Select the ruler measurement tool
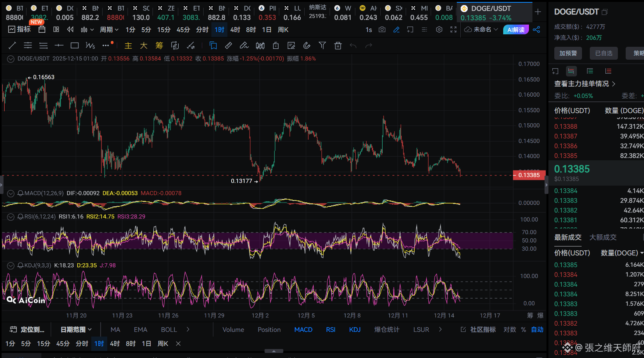Image resolution: width=644 pixels, height=358 pixels. point(229,46)
